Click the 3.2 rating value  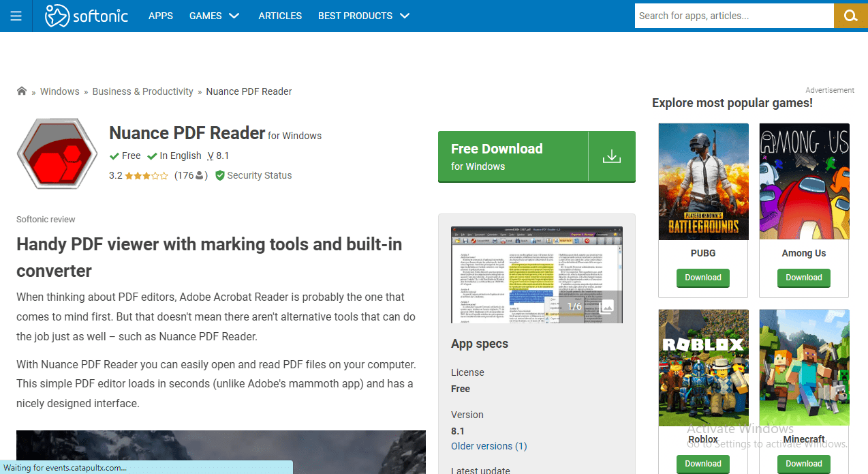click(116, 175)
